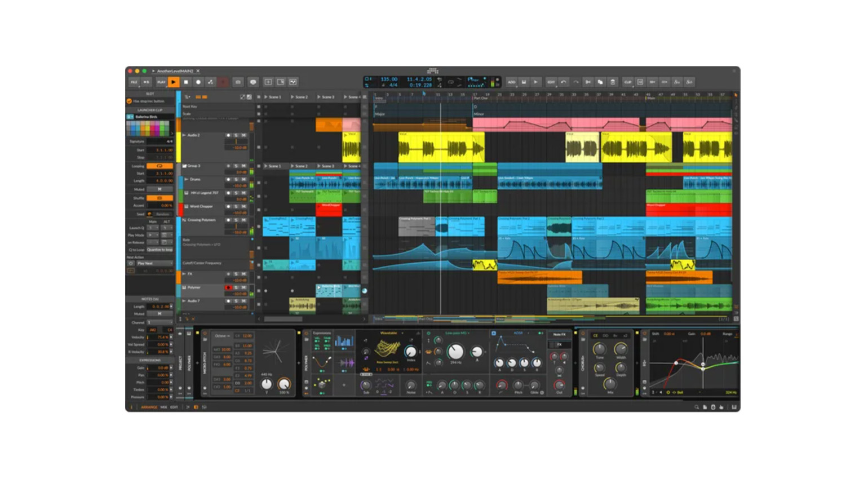This screenshot has width=868, height=479.
Task: Click the tempo field showing 135.00
Action: pyautogui.click(x=389, y=79)
